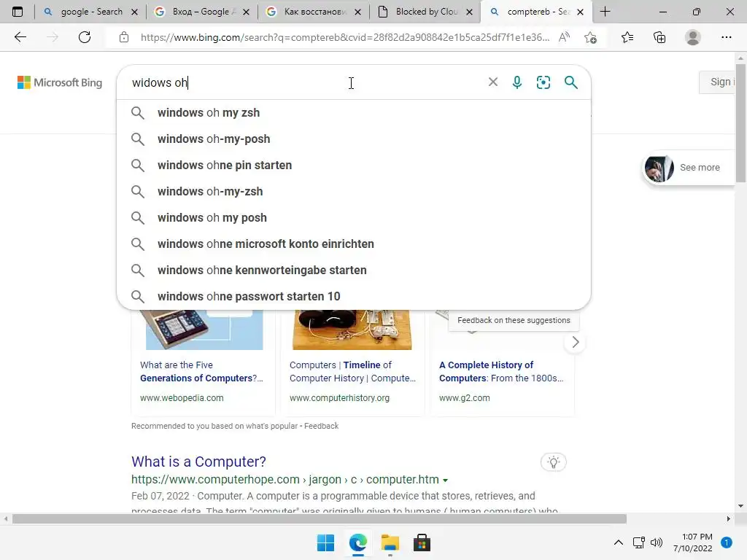Image resolution: width=747 pixels, height=560 pixels.
Task: Open the browser profile avatar
Action: coord(693,37)
